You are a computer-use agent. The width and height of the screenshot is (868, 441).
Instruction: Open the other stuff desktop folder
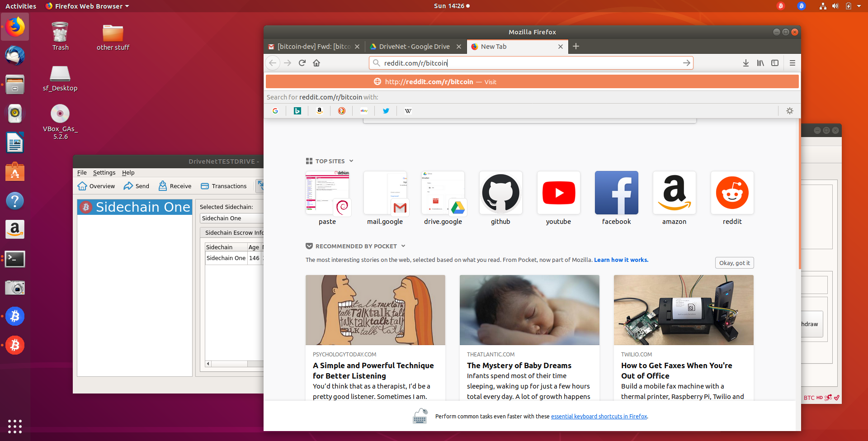[113, 37]
